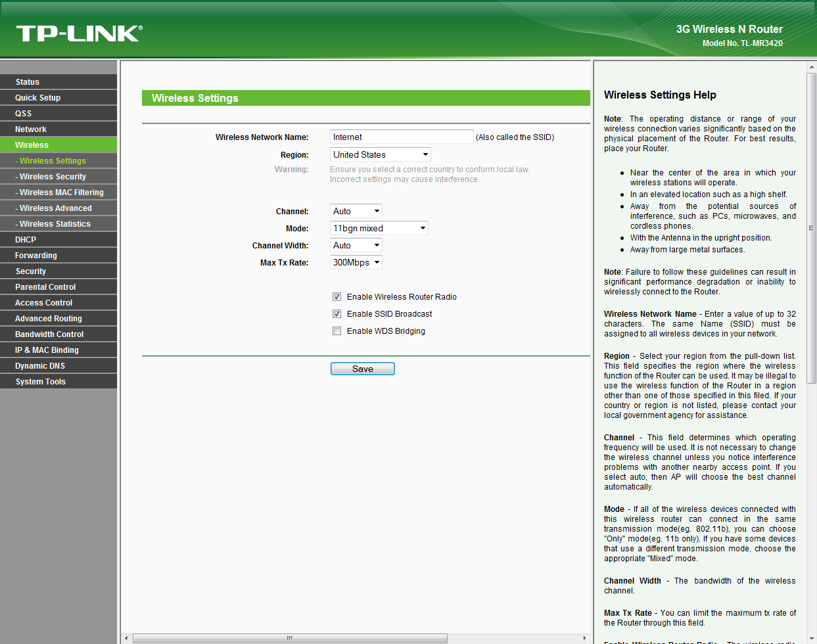Screen dimensions: 817x644
Task: Open the Channel Width dropdown
Action: point(356,245)
